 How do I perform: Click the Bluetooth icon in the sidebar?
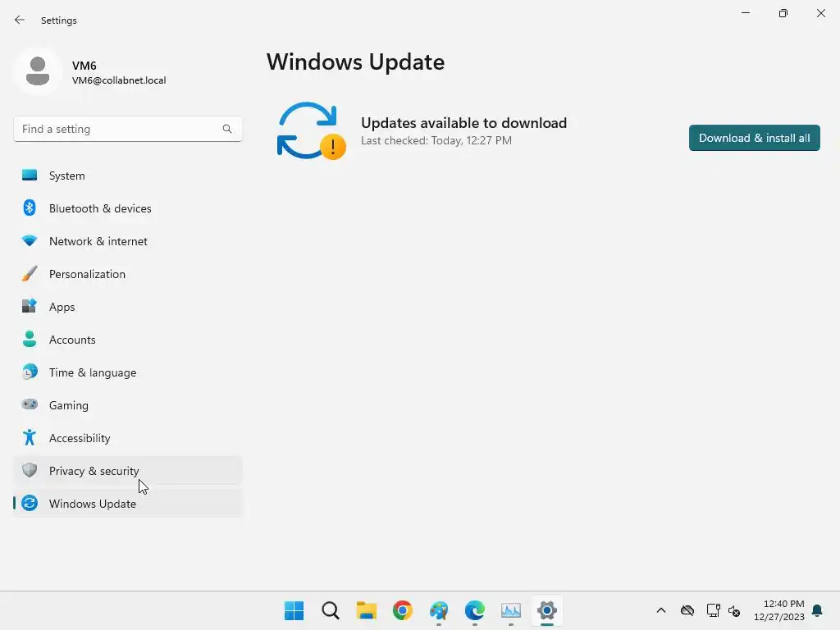pyautogui.click(x=30, y=208)
